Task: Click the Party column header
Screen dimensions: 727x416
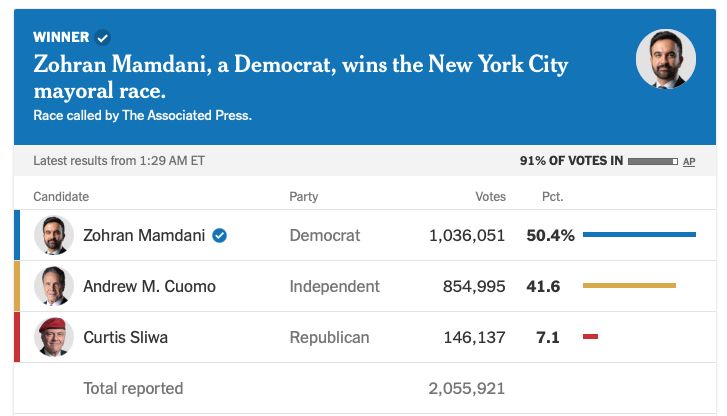Action: point(304,197)
